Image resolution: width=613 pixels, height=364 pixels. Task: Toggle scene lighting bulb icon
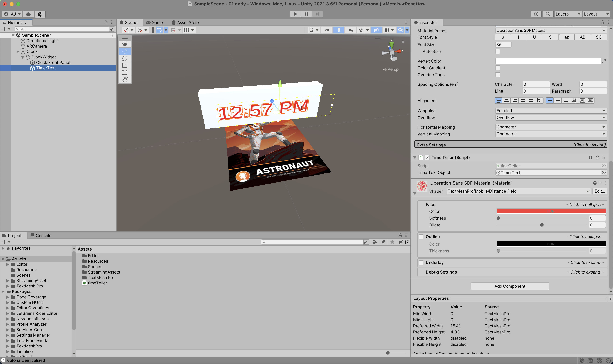[x=339, y=30]
